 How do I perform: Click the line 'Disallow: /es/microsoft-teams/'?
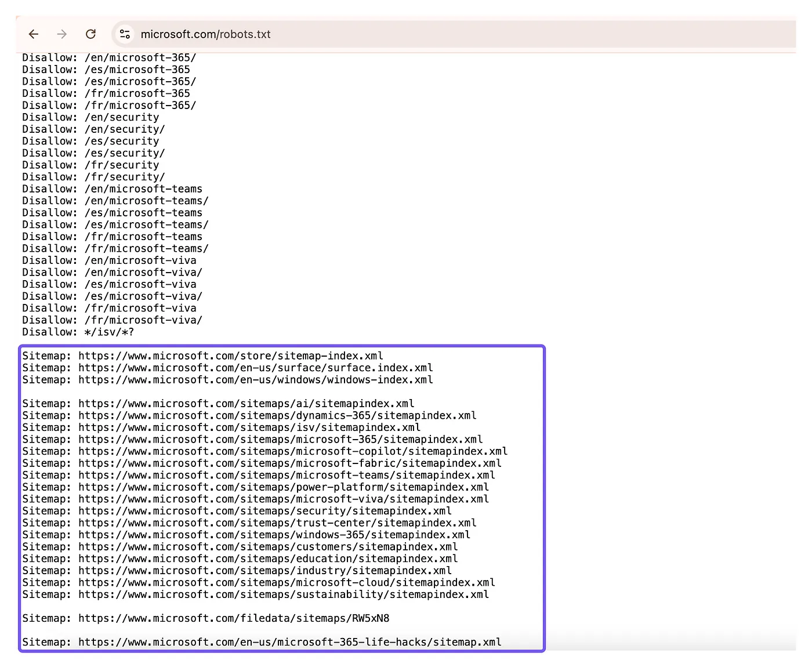115,224
